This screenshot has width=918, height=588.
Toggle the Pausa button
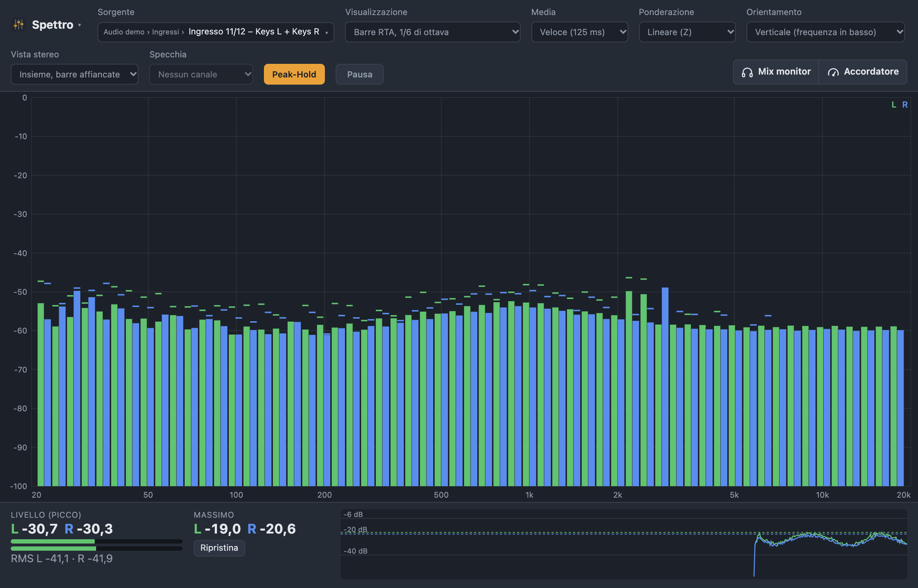tap(360, 74)
